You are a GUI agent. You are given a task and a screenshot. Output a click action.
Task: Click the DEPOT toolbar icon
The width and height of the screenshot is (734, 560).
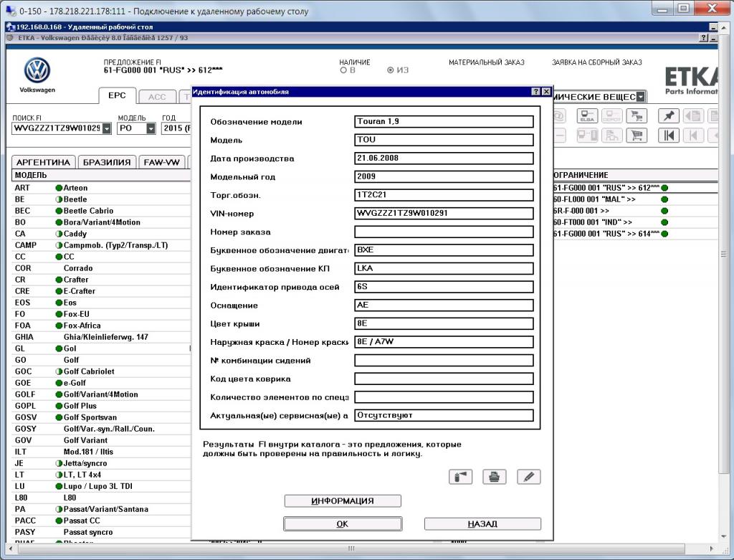(611, 115)
